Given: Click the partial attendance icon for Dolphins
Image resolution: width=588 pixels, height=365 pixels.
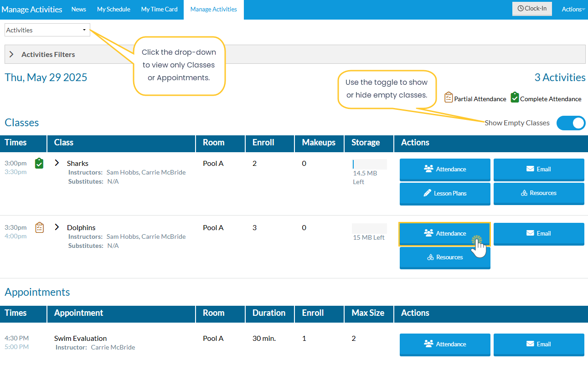Looking at the screenshot, I should (40, 227).
